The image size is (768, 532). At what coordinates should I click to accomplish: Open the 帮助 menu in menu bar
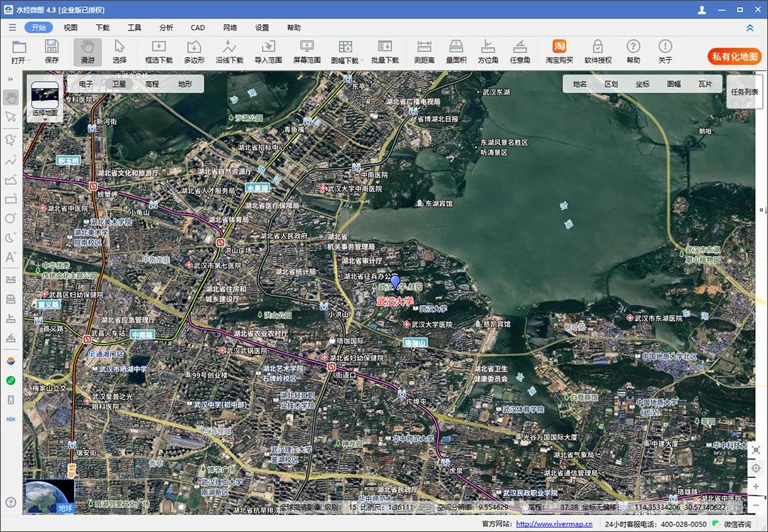pos(294,28)
